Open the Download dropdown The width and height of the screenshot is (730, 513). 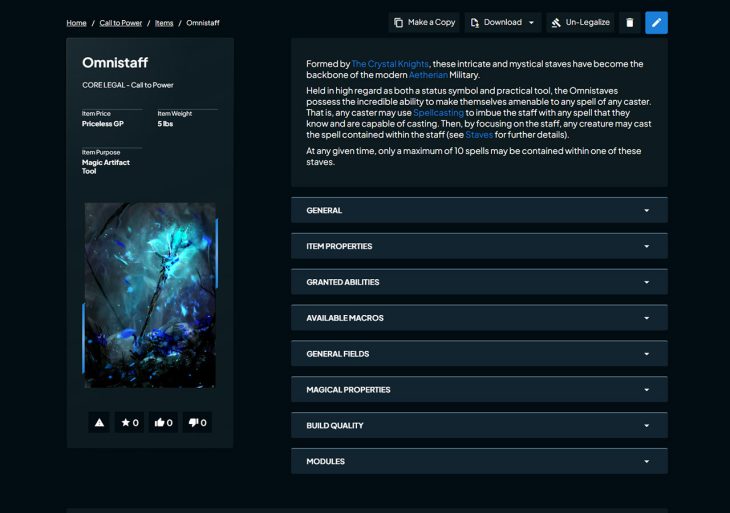[x=503, y=22]
